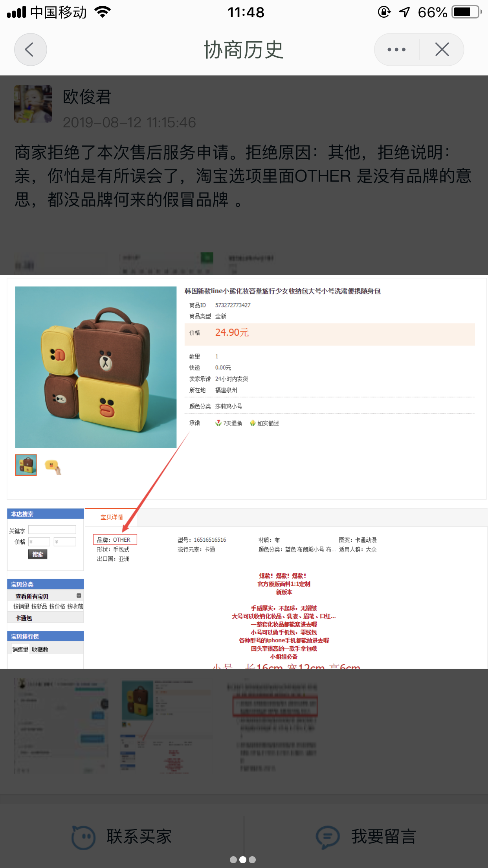Sort listings by 按销量
This screenshot has width=488, height=868.
(x=21, y=607)
